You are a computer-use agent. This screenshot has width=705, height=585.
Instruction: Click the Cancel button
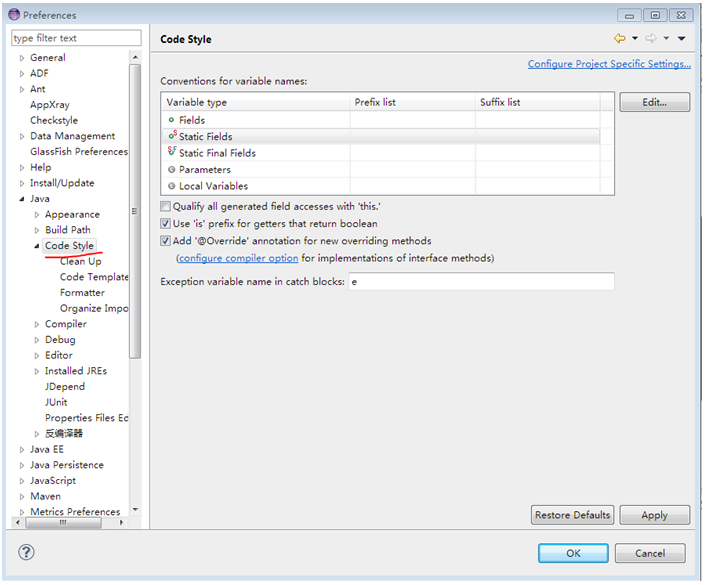coord(650,553)
